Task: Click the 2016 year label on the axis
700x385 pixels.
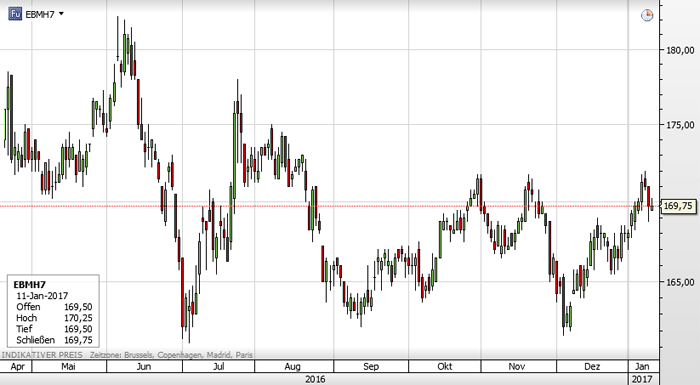Action: 315,379
